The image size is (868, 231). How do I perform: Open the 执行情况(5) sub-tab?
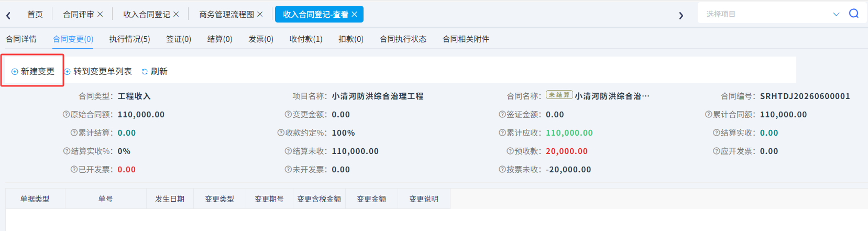tap(129, 39)
